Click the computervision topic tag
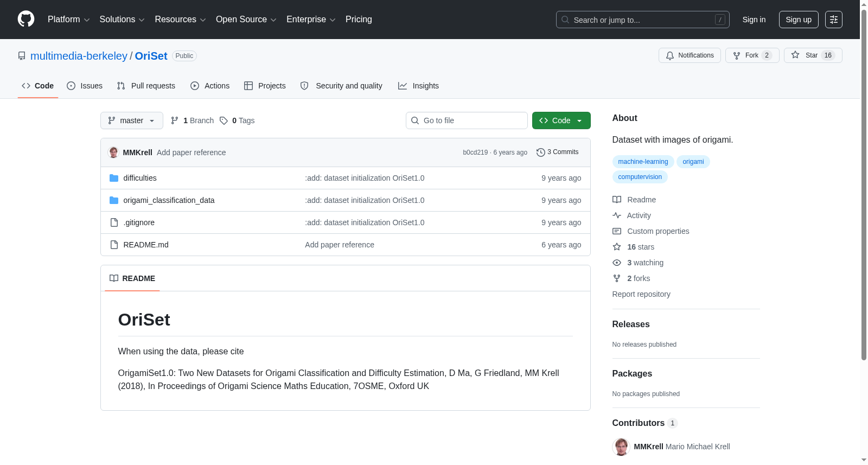This screenshot has width=868, height=465. tap(640, 177)
